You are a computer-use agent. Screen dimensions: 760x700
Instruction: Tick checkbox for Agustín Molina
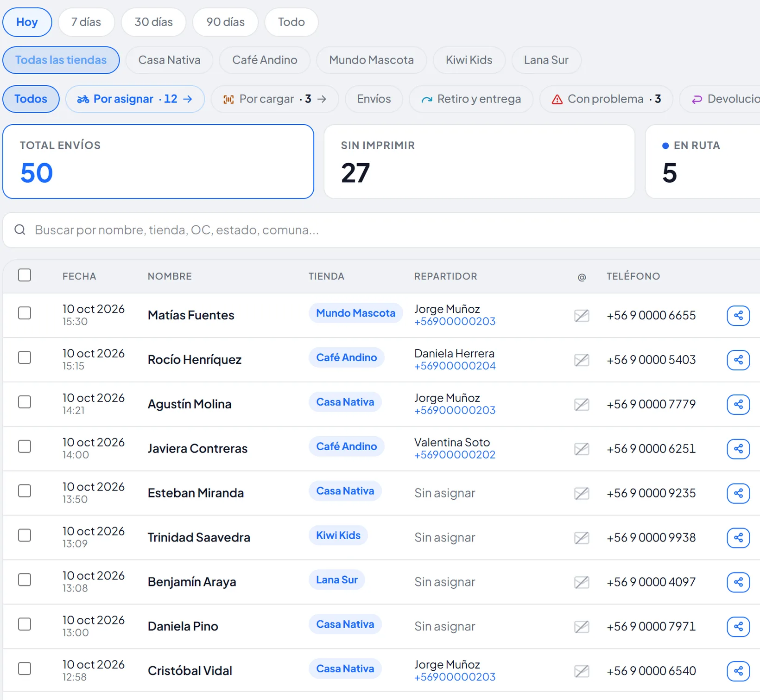[25, 402]
